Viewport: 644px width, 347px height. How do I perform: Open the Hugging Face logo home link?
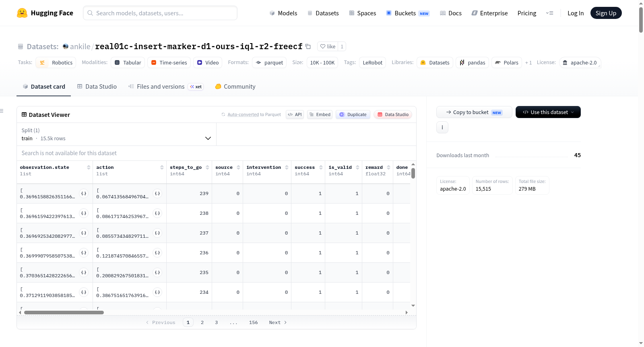[x=45, y=13]
